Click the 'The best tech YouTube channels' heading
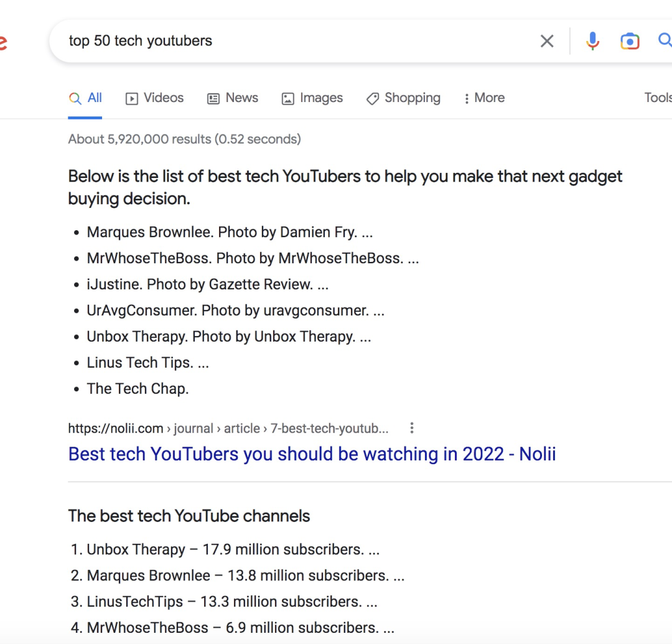 [189, 516]
